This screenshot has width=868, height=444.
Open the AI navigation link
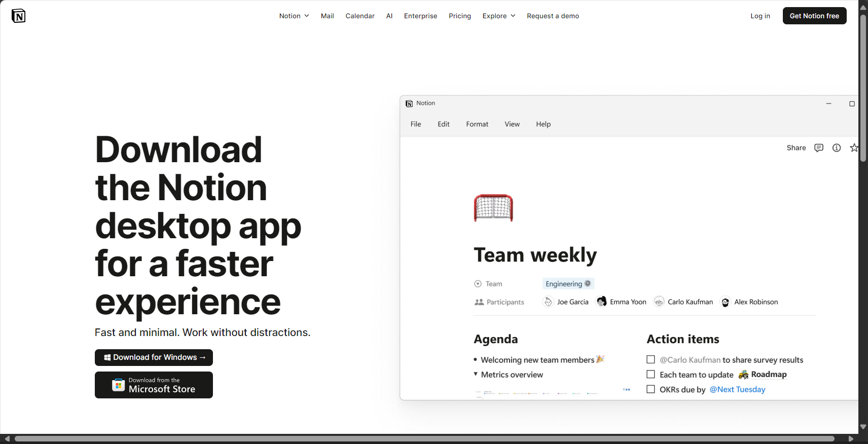tap(389, 16)
